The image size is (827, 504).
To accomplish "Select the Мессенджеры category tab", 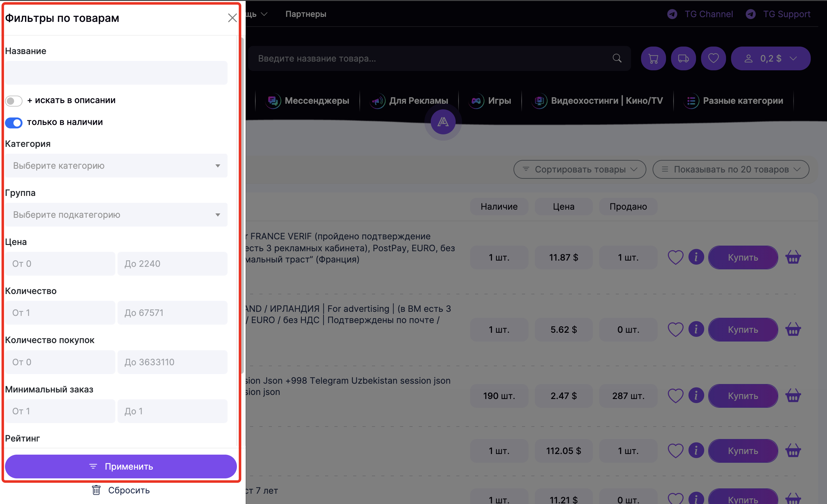I will 308,101.
